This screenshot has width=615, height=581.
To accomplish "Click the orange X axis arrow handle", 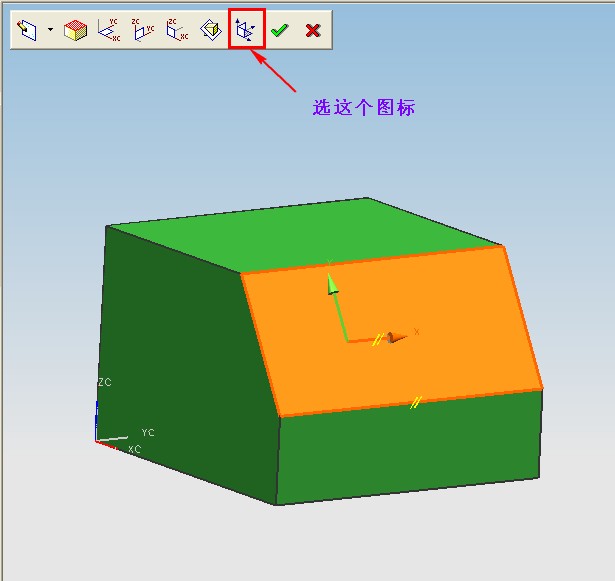I will 397,337.
